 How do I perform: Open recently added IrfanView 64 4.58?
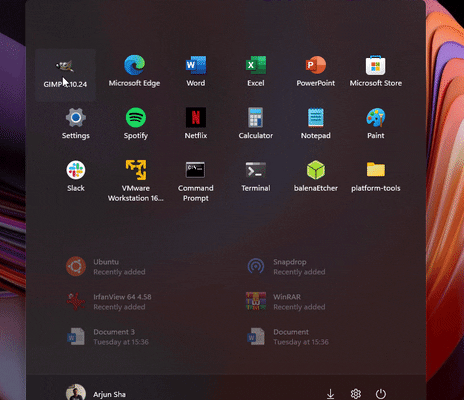point(109,302)
